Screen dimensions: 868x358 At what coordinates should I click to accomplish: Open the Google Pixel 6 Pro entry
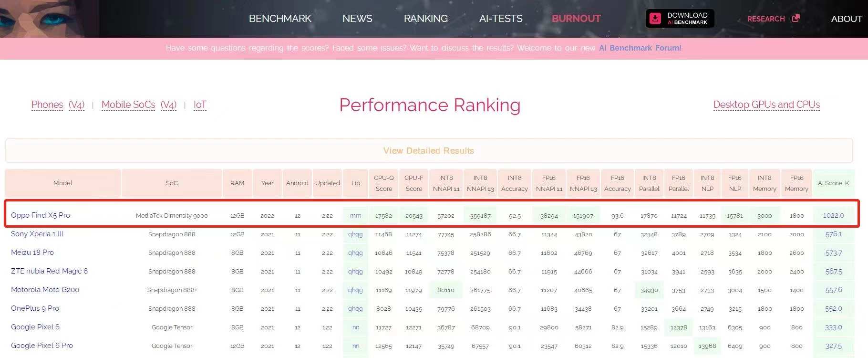[42, 346]
